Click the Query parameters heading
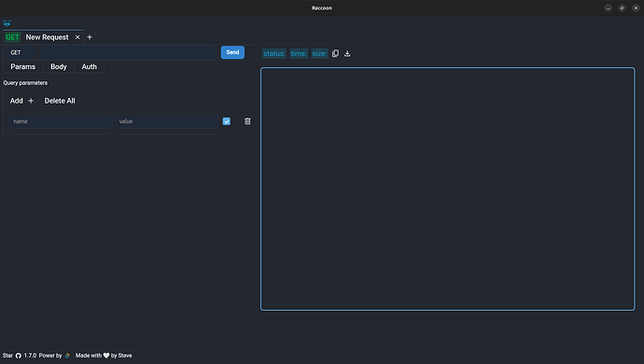The image size is (644, 364). 25,83
